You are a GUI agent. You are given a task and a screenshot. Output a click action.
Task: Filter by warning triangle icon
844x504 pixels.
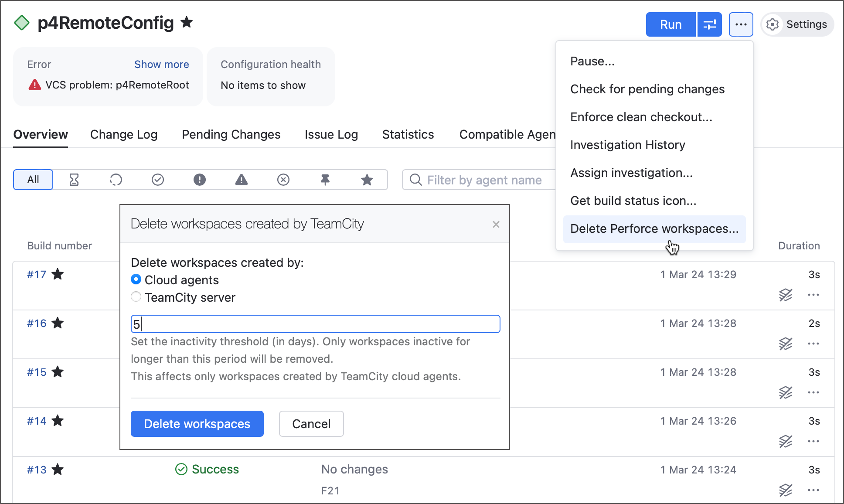tap(242, 180)
